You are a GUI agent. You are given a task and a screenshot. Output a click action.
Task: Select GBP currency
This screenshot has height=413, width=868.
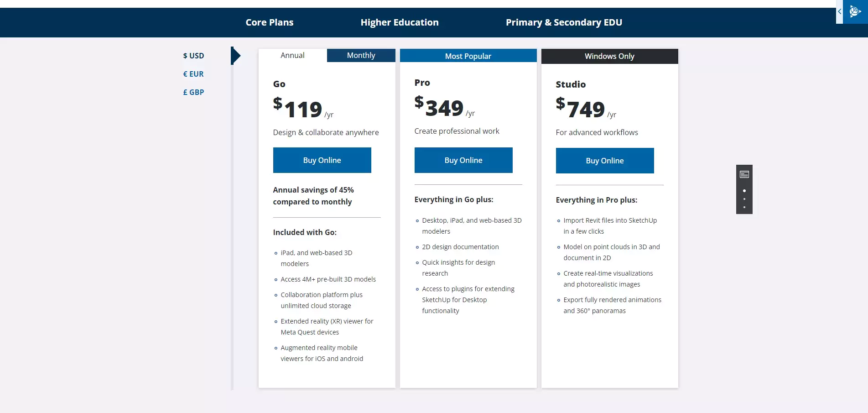click(193, 92)
